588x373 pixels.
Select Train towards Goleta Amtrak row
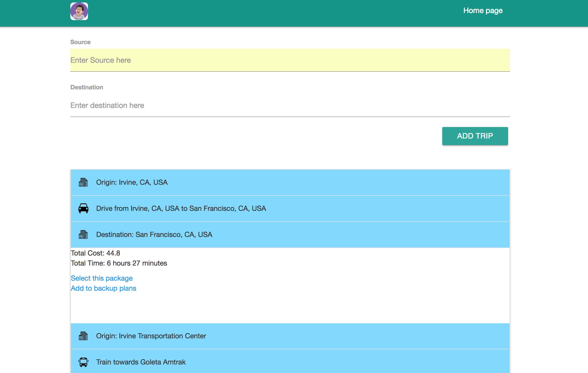(x=290, y=361)
